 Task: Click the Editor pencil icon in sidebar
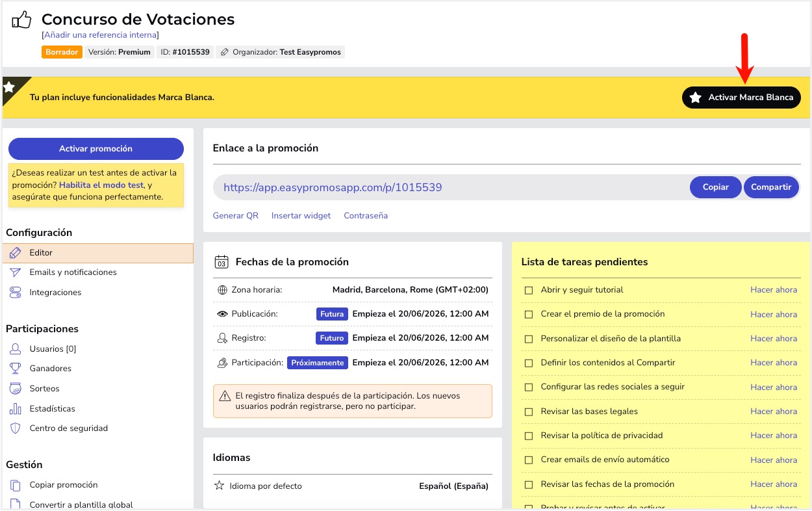(x=16, y=253)
